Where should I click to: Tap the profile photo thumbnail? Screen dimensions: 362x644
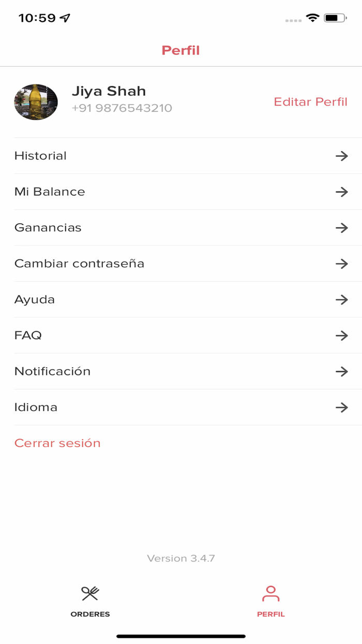[36, 102]
